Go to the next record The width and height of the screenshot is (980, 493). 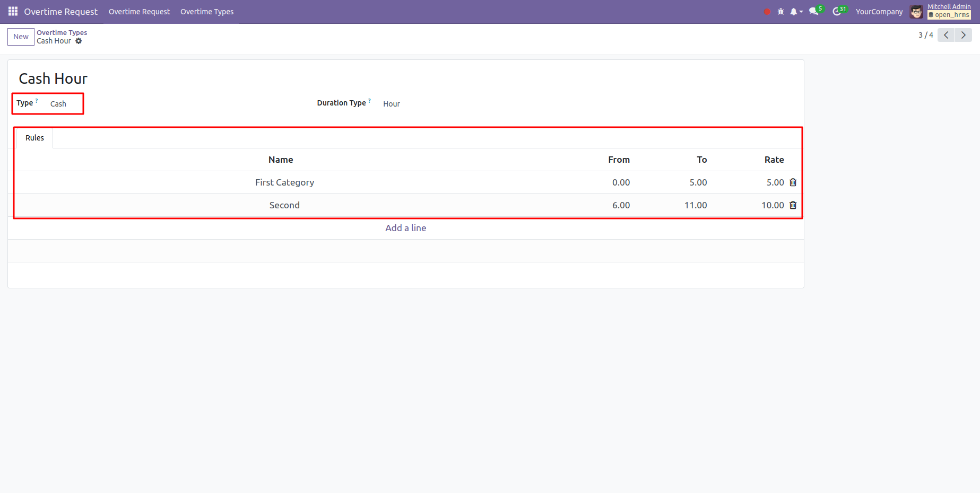pos(963,35)
